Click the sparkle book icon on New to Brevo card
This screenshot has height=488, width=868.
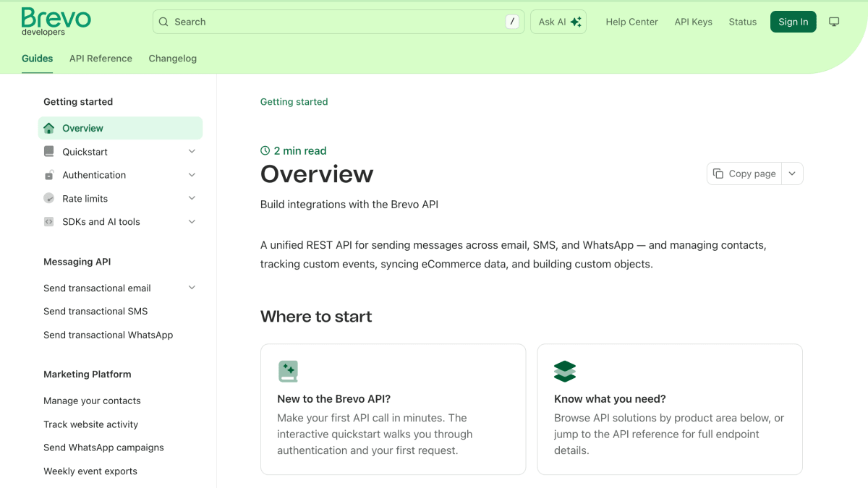pyautogui.click(x=288, y=372)
